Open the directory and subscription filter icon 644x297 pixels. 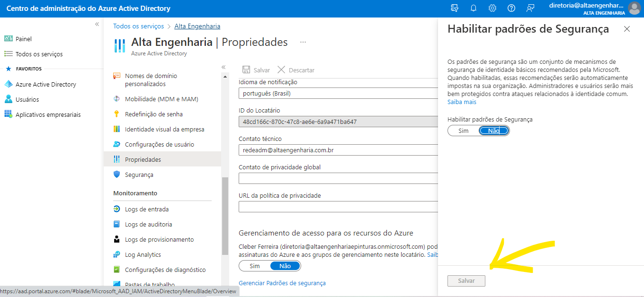pos(455,8)
